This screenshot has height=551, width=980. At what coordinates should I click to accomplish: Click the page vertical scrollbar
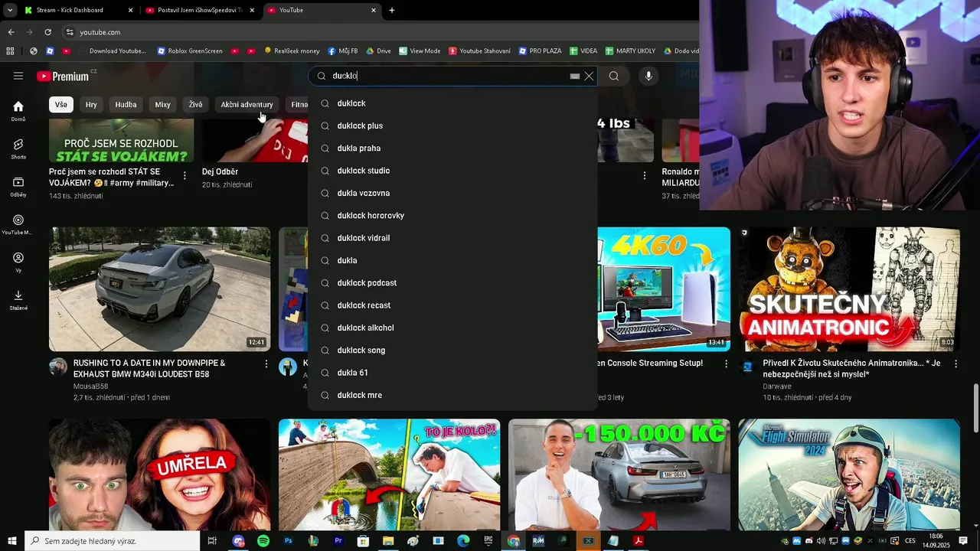[x=975, y=409]
